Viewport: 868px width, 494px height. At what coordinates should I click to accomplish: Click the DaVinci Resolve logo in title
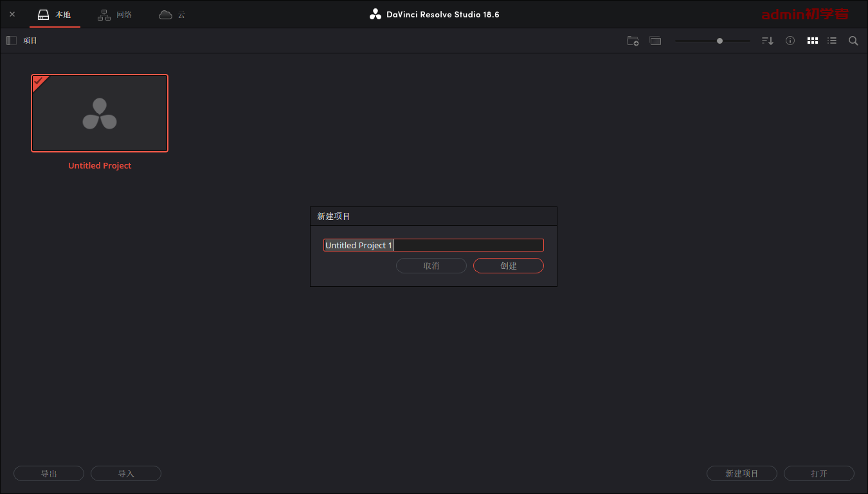point(375,14)
